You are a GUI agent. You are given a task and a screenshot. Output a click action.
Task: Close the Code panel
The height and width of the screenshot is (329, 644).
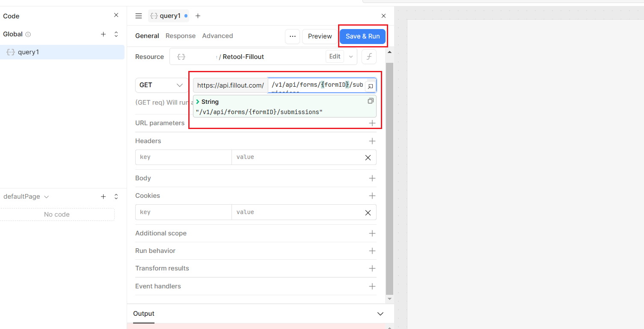116,15
